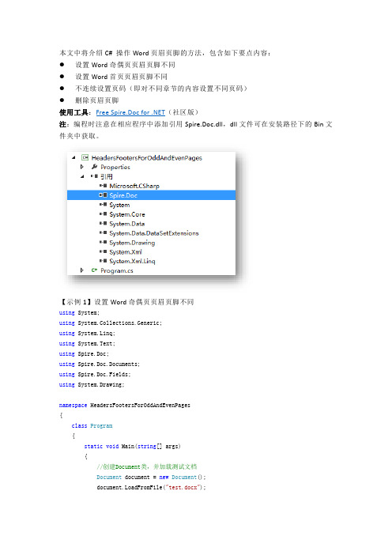Select the System.Data.DataSetExtensions reference
The width and height of the screenshot is (392, 555).
[154, 233]
